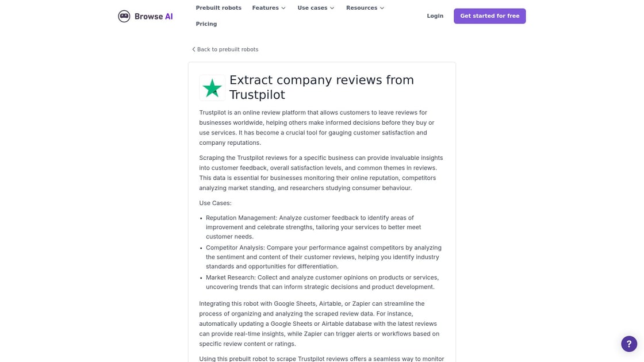Return via Back to prebuilt robots link
Viewport: 644px width, 362px height.
pos(228,49)
